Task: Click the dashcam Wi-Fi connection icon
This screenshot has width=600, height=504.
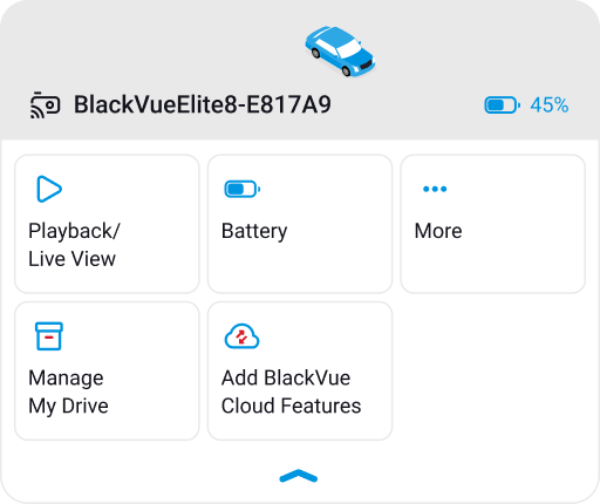Action: pos(45,105)
